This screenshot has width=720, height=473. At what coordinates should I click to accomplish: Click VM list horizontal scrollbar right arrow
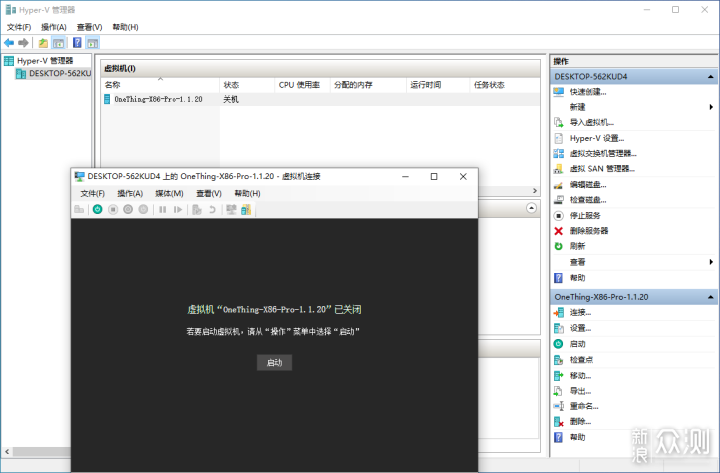click(x=534, y=191)
